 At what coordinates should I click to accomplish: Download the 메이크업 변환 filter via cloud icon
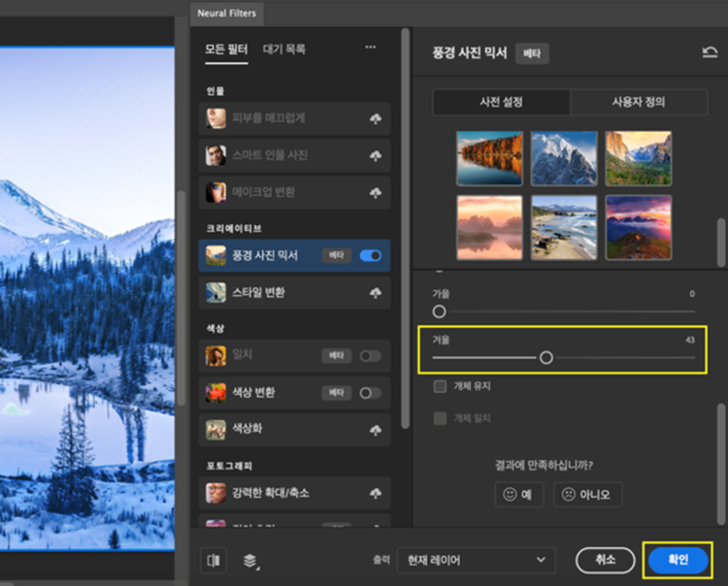click(x=375, y=192)
